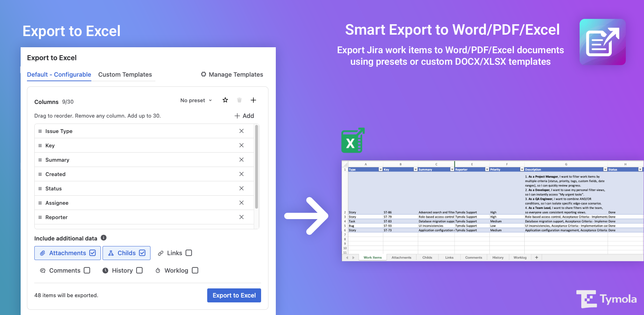Click the Add column button
Viewport: 644px width, 315px height.
[244, 116]
